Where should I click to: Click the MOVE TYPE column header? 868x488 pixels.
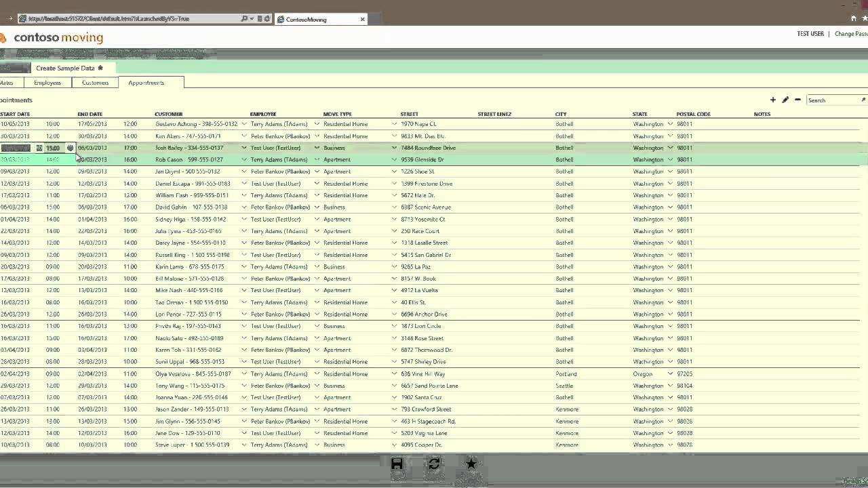337,114
